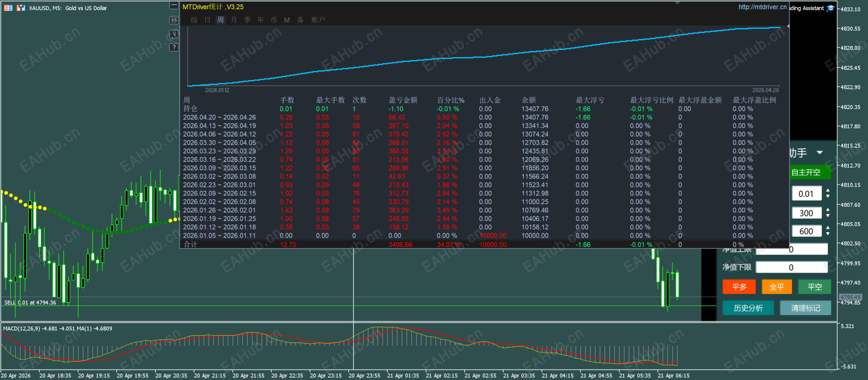Click the 余额 column header
This screenshot has height=380, width=868.
[x=529, y=100]
